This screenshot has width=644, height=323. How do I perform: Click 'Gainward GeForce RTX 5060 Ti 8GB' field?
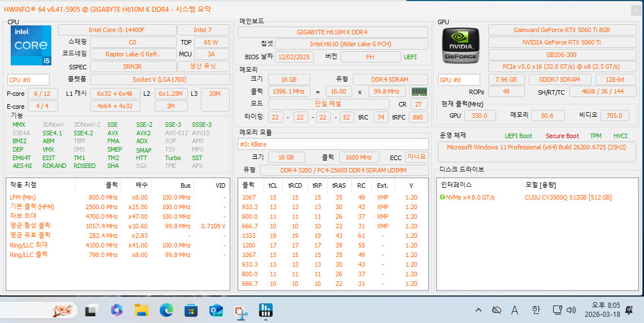click(x=562, y=30)
